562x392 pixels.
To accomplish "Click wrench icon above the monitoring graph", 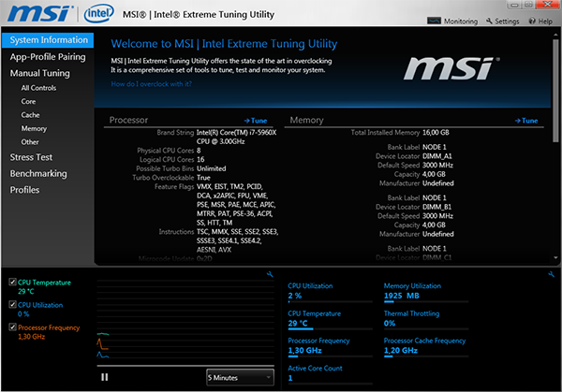I will [x=270, y=274].
